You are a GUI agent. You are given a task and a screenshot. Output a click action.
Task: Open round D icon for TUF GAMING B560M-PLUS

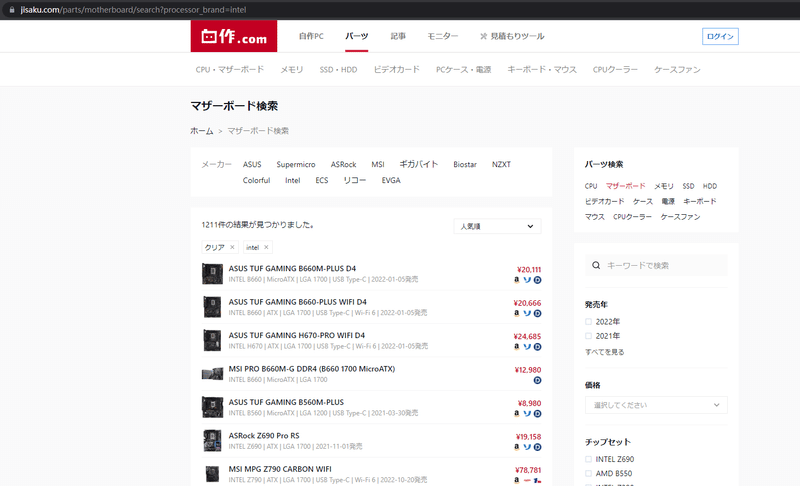pyautogui.click(x=537, y=414)
